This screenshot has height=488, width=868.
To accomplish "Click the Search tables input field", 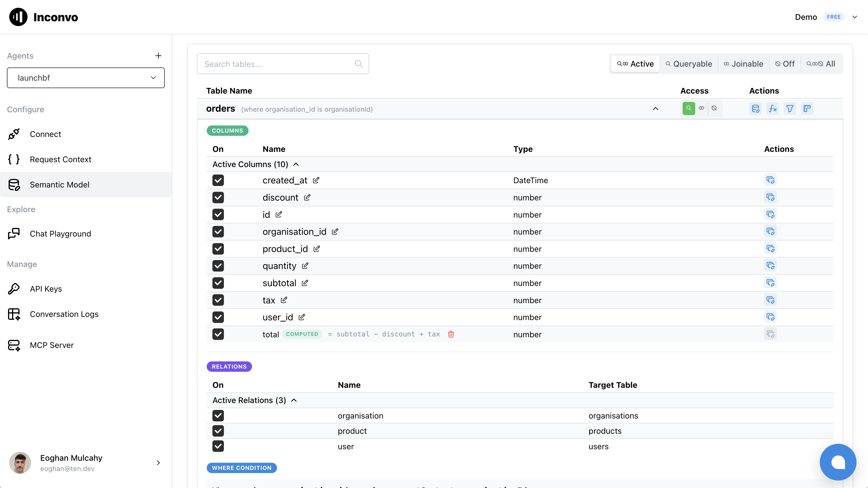I will coord(278,64).
